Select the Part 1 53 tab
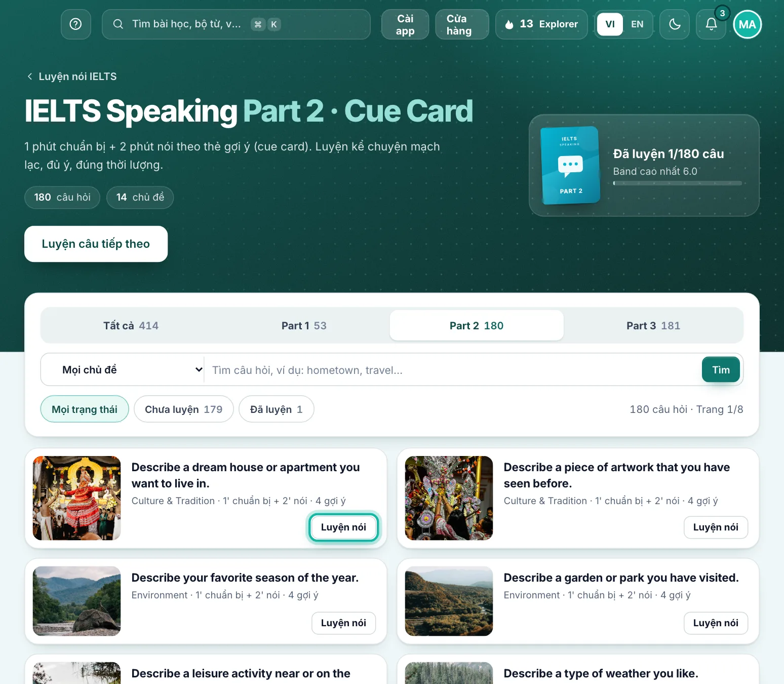This screenshot has width=784, height=684. [304, 325]
